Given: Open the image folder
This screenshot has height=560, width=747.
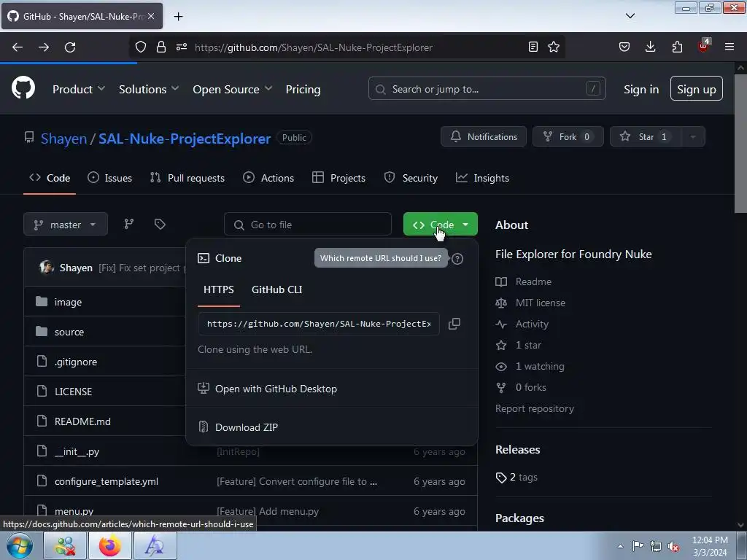Looking at the screenshot, I should 68,302.
